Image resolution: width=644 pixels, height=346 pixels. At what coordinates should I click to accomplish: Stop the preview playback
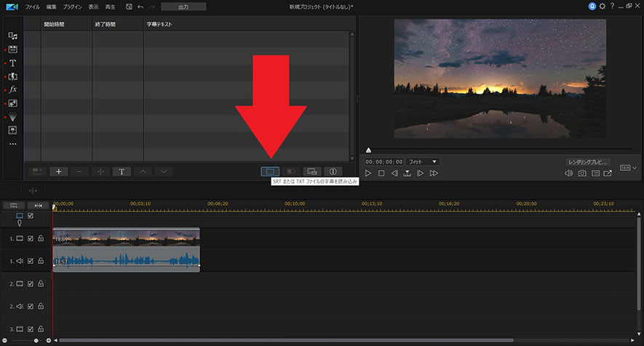[x=381, y=173]
